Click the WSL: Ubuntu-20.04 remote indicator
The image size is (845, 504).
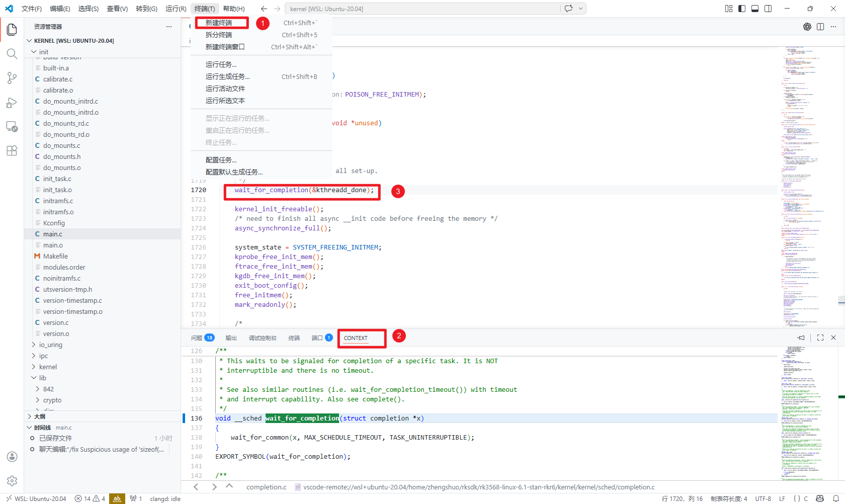[36, 499]
